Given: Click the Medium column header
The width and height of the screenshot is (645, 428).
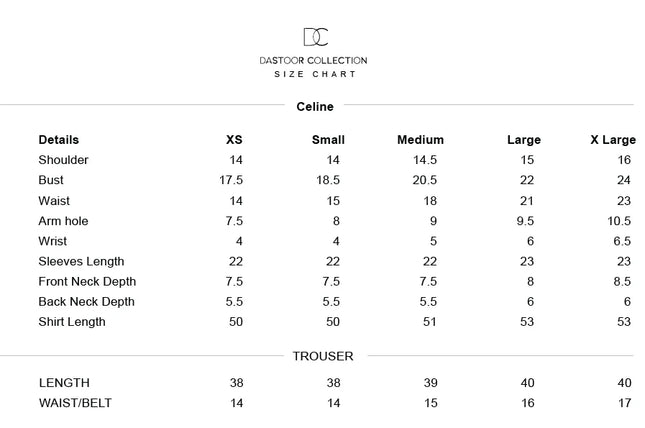Looking at the screenshot, I should pyautogui.click(x=420, y=140).
